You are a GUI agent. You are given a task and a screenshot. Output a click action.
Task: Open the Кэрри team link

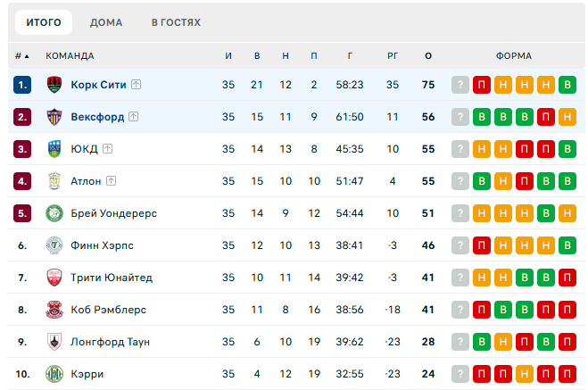pyautogui.click(x=87, y=374)
